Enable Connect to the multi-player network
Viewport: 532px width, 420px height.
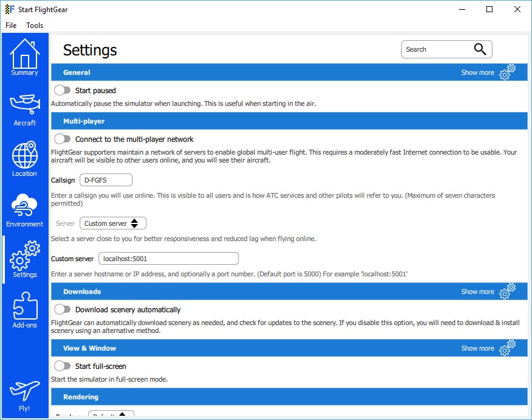(63, 139)
